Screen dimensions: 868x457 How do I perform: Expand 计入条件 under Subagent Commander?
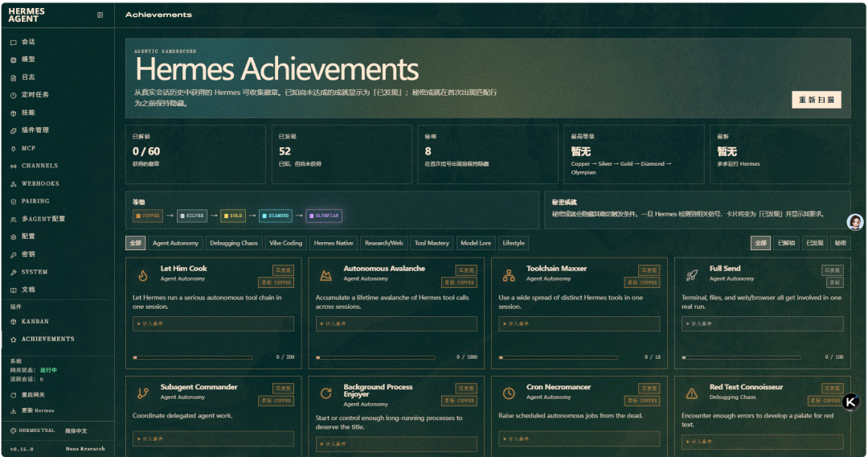pos(213,438)
